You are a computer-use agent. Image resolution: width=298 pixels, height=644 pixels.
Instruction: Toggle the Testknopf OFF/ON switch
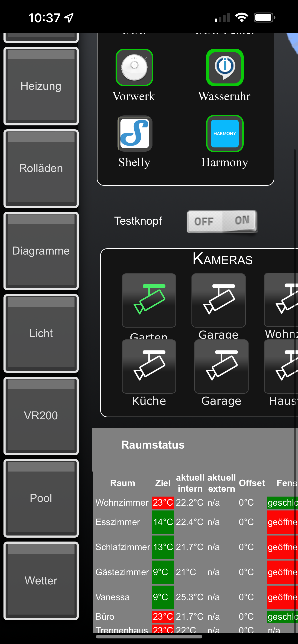(x=222, y=221)
